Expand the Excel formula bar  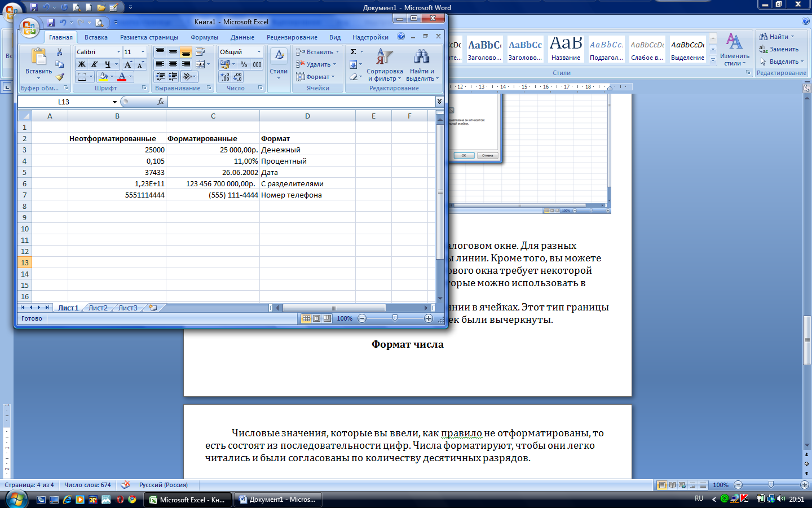click(x=440, y=102)
